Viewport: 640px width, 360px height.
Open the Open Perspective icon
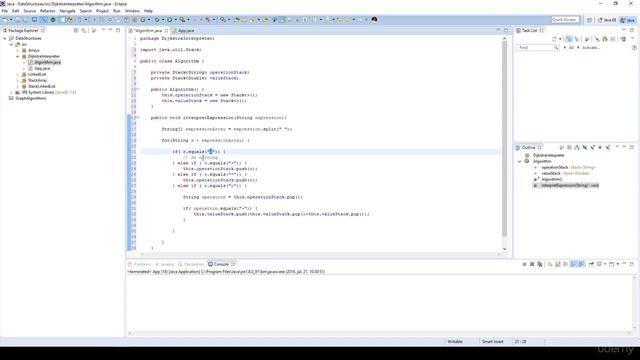[x=589, y=20]
